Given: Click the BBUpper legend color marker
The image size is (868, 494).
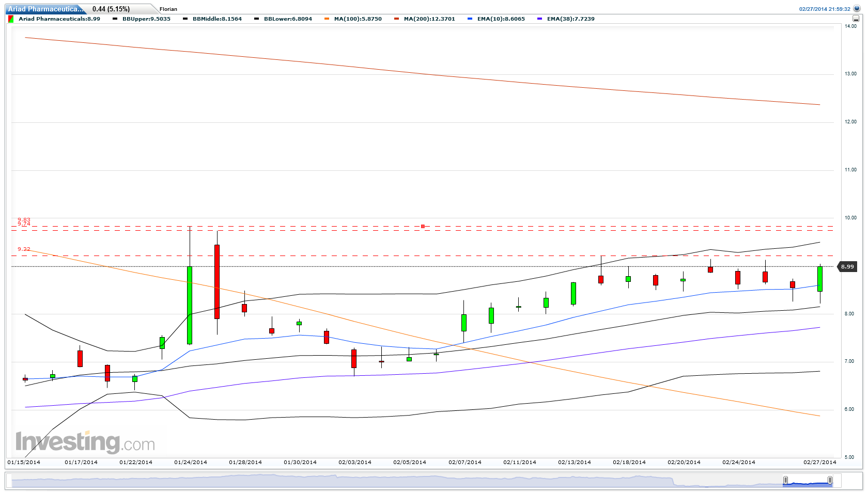Looking at the screenshot, I should click(115, 19).
